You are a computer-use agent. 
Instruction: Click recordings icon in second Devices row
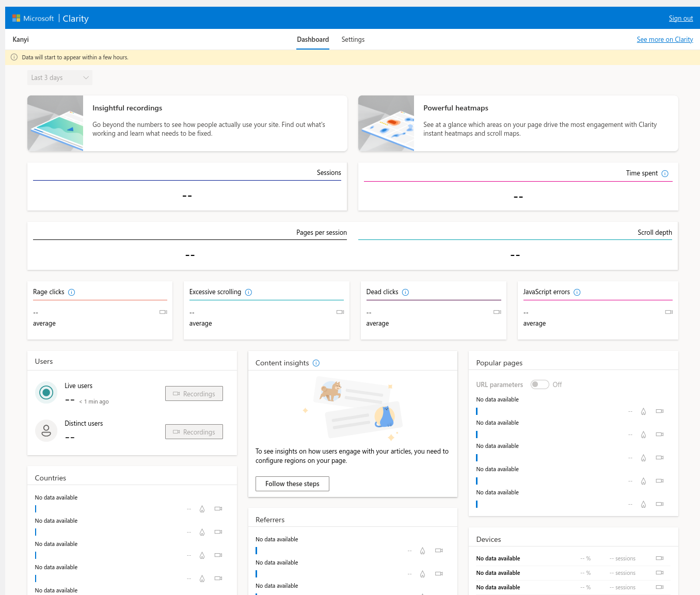tap(660, 573)
